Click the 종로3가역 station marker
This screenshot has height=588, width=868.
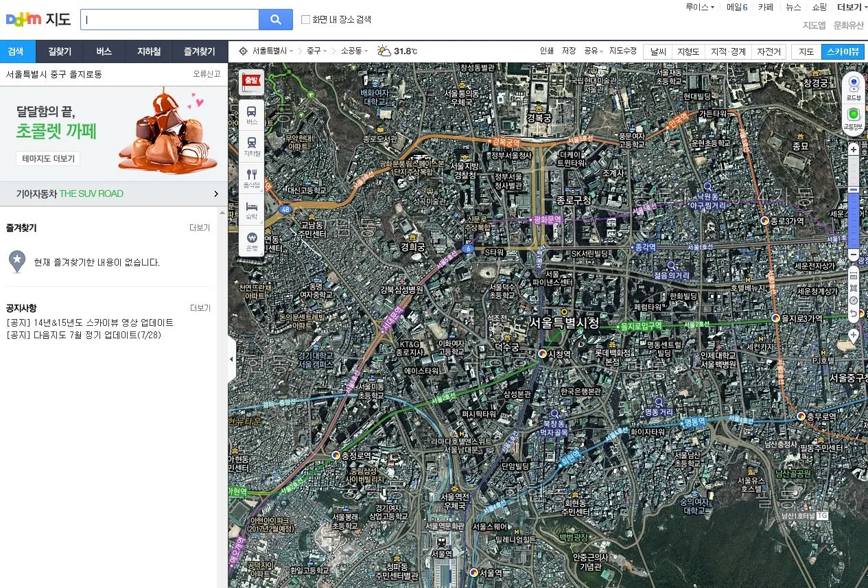tap(765, 221)
